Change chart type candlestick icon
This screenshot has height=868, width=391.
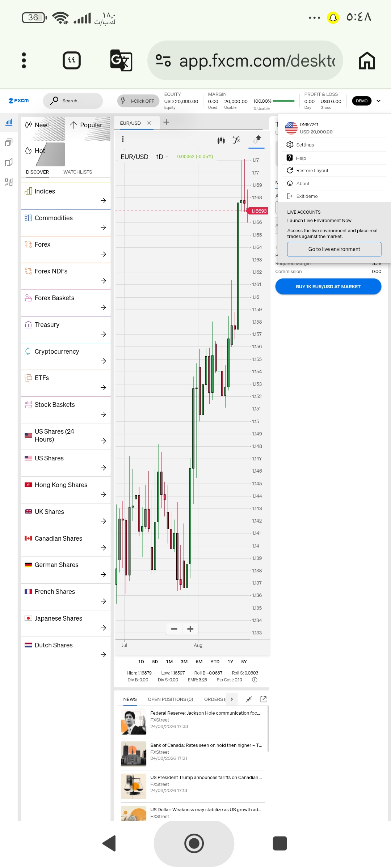221,140
